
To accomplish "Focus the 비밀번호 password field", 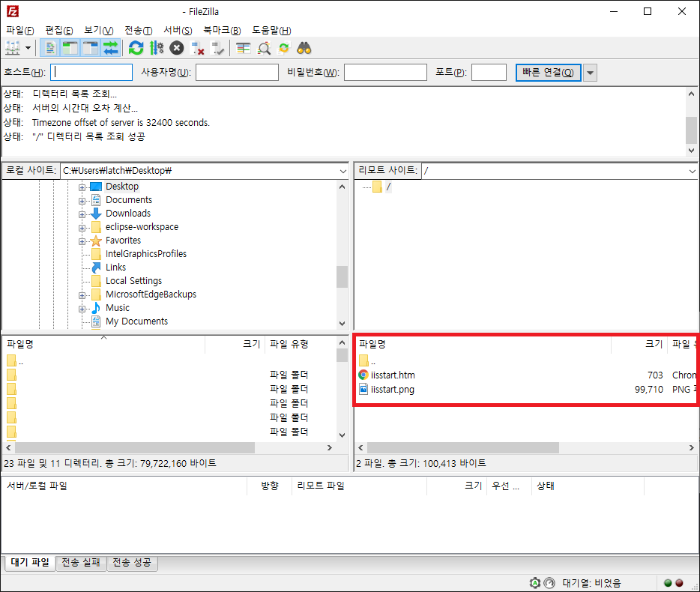I will (385, 73).
